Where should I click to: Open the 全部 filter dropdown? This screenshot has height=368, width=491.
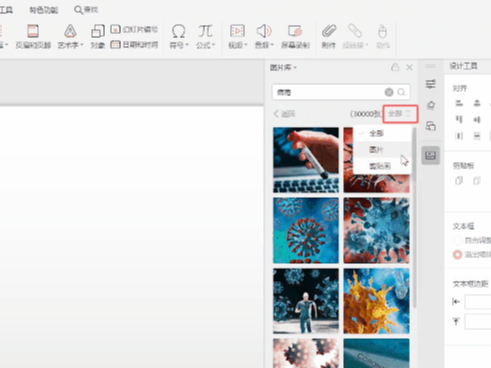(x=400, y=114)
